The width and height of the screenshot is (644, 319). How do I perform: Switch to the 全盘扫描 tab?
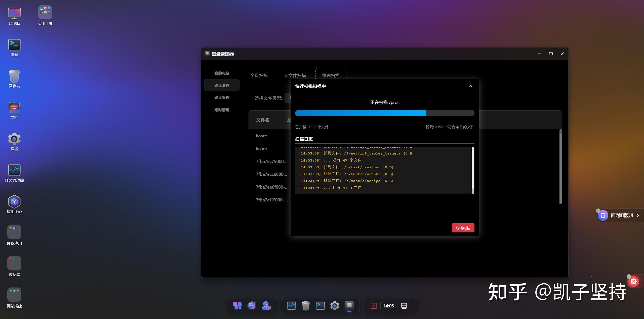(259, 76)
